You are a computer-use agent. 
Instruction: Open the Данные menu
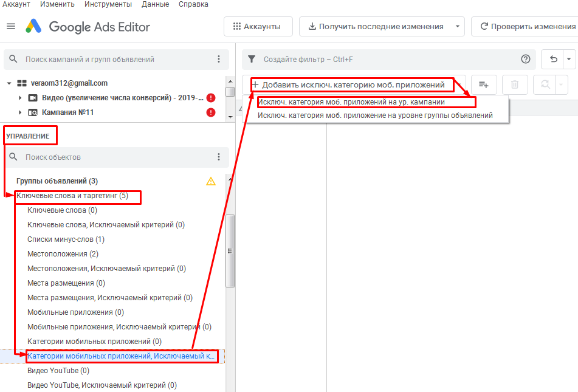click(x=155, y=4)
